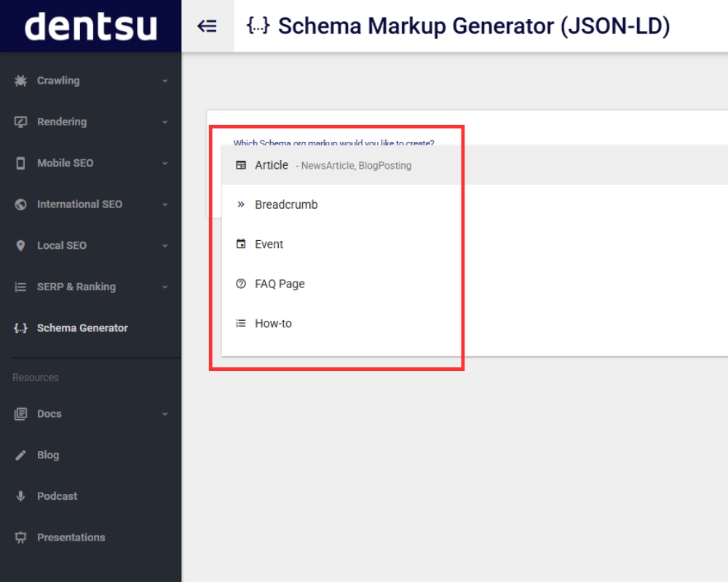Expand the Docs chevron

click(x=165, y=414)
